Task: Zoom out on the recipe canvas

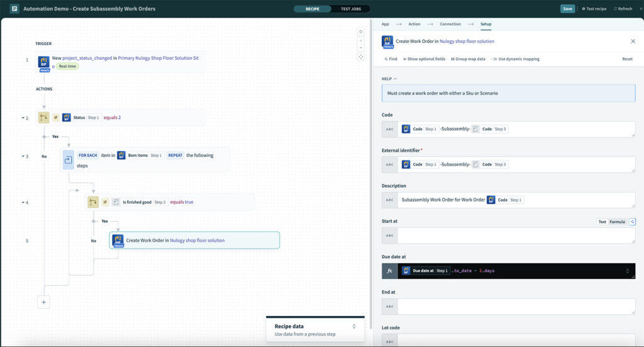Action: (361, 48)
